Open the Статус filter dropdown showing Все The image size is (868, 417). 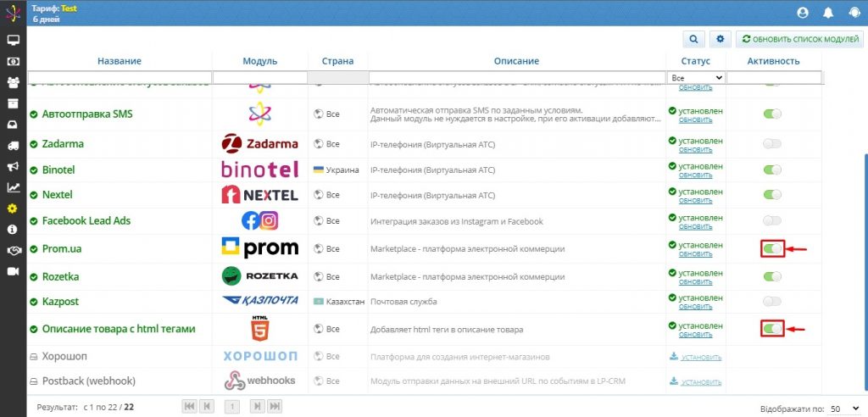[696, 78]
